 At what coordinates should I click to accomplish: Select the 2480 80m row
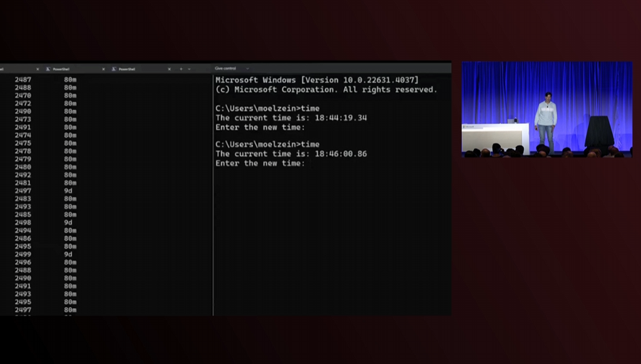(46, 167)
